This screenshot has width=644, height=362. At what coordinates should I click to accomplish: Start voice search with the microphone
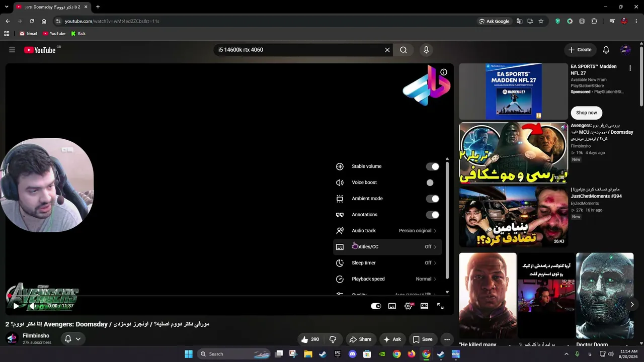pyautogui.click(x=426, y=50)
